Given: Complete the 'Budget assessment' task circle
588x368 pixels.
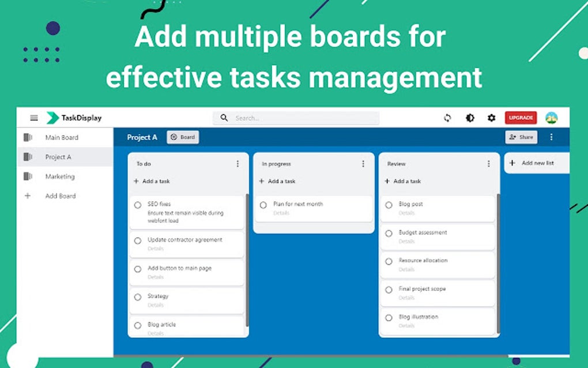Looking at the screenshot, I should pos(389,232).
